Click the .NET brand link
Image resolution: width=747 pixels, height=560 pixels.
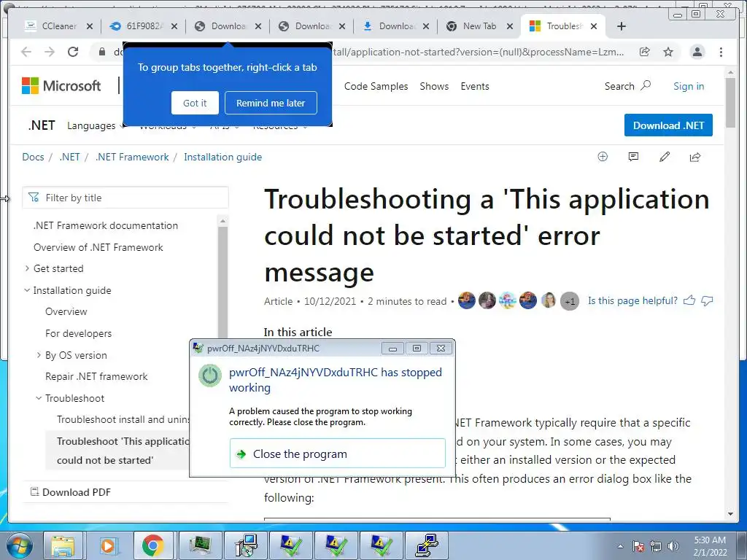pos(42,125)
